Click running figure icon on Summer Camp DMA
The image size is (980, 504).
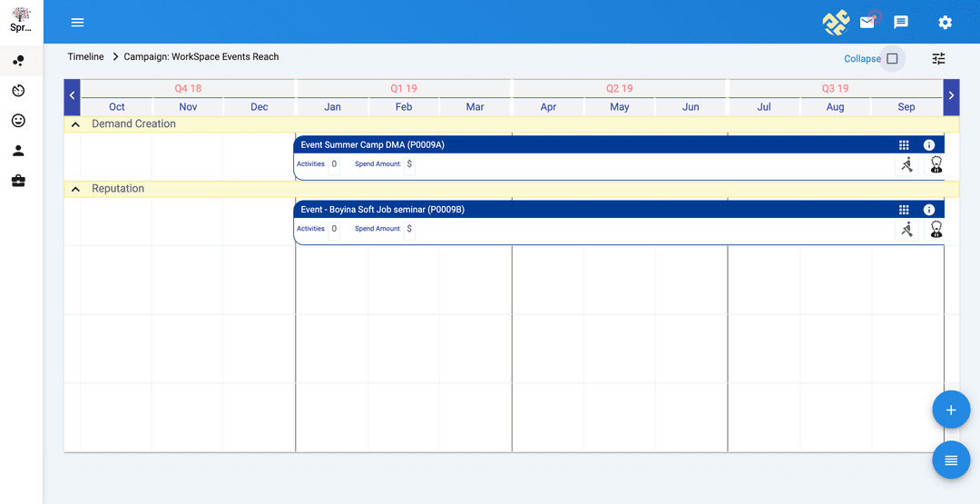906,165
